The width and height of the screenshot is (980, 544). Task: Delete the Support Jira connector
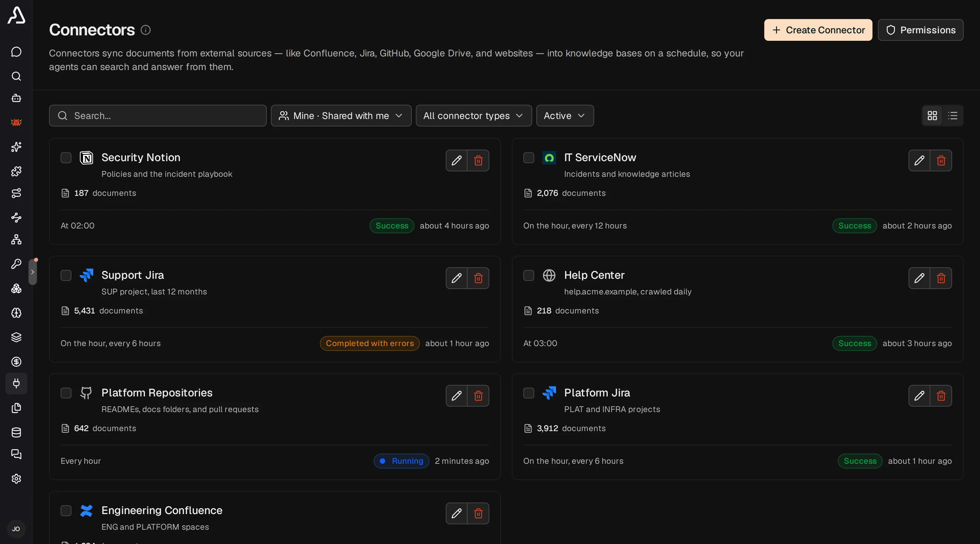(x=478, y=278)
